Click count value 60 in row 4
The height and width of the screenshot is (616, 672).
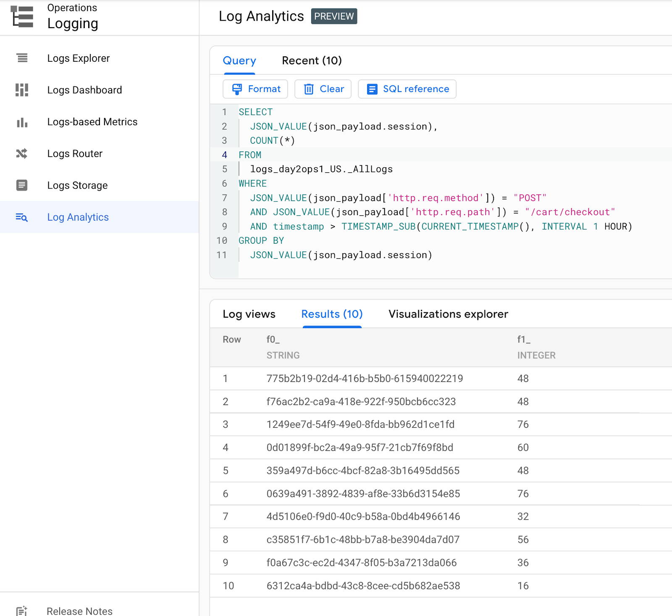click(x=523, y=448)
